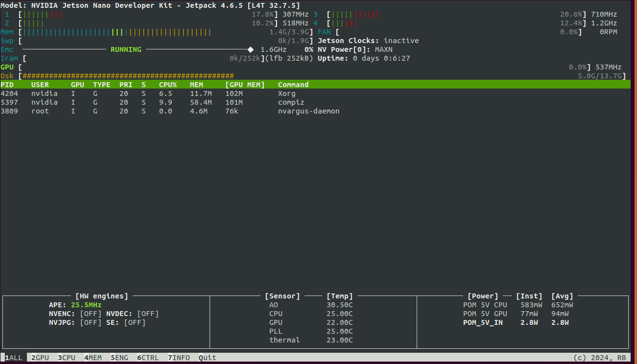Click the USER column header
637x364 pixels.
(x=40, y=85)
